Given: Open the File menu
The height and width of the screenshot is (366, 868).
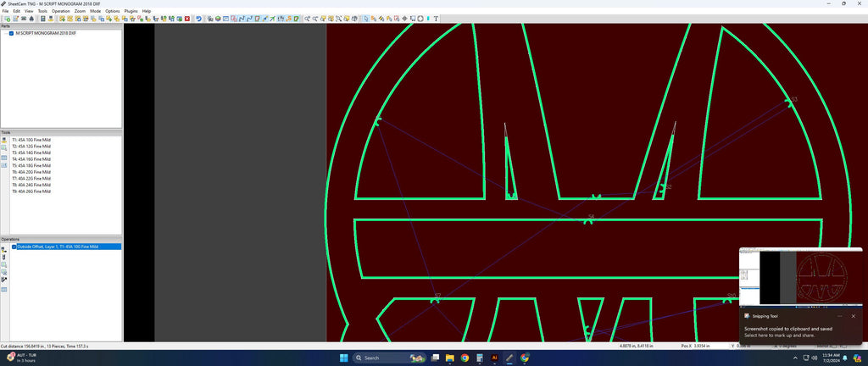Looking at the screenshot, I should (x=6, y=11).
